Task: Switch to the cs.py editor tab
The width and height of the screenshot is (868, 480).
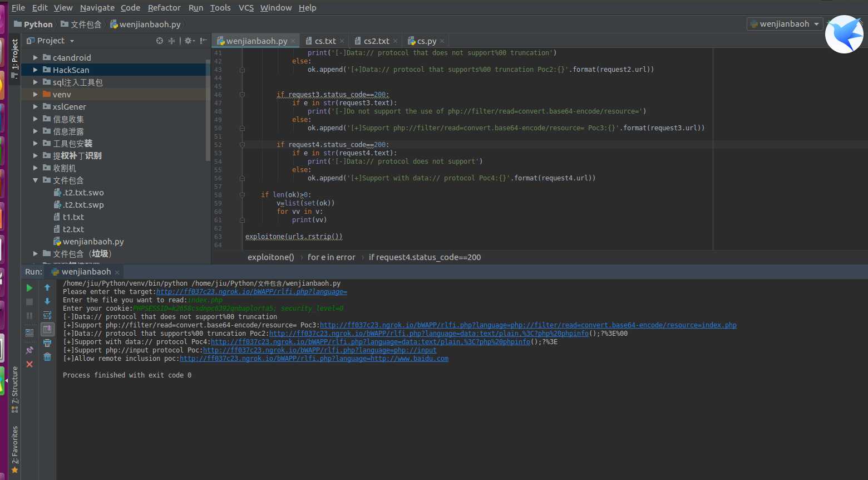Action: pos(427,41)
